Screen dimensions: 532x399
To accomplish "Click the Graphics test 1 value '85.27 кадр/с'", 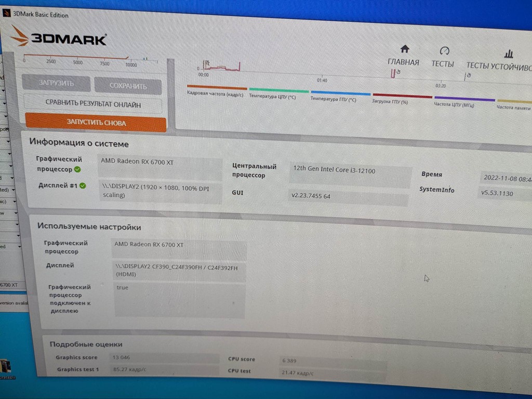I will click(164, 370).
